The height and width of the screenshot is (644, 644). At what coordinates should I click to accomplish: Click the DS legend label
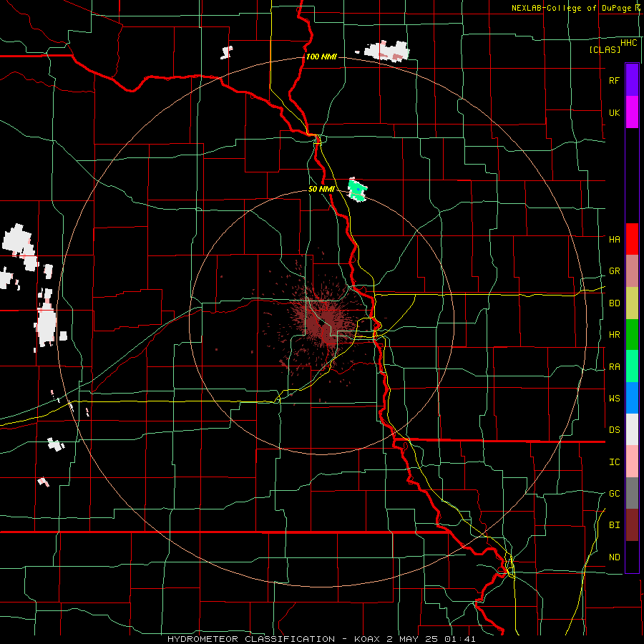coord(614,429)
